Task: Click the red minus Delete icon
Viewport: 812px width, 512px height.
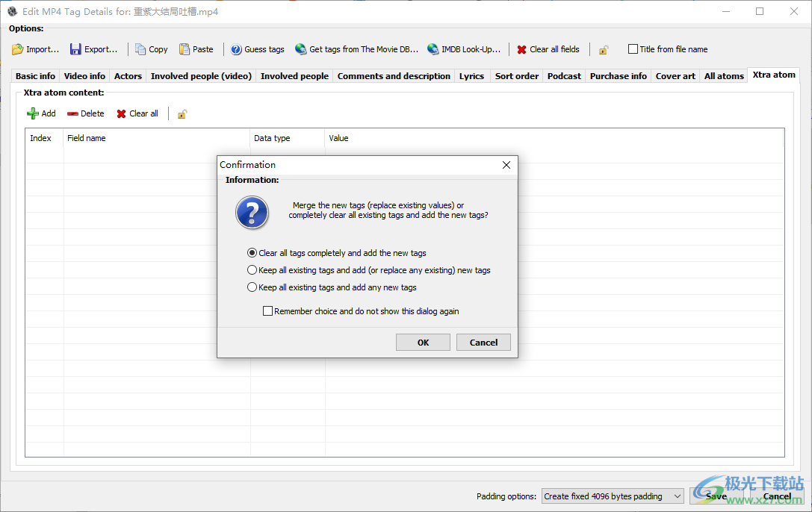Action: coord(72,113)
